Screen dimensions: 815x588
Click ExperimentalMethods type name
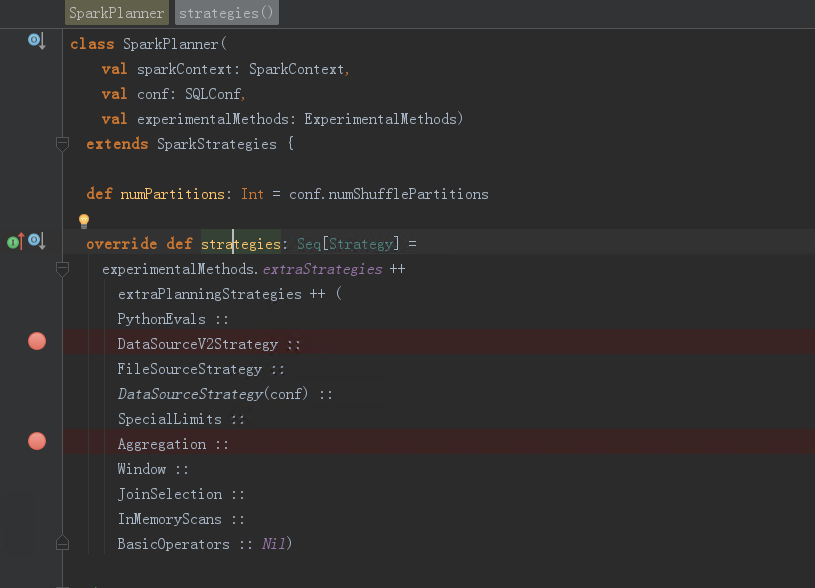click(x=380, y=119)
